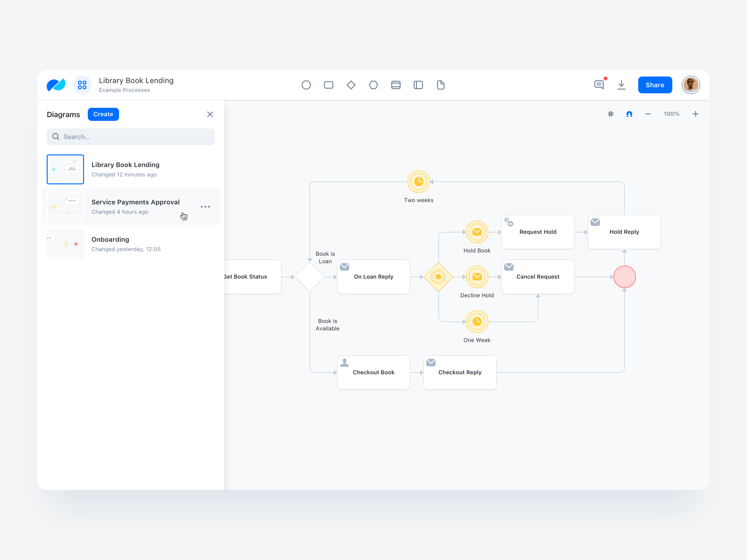This screenshot has height=560, width=747.
Task: Toggle grid visibility on the canvas
Action: coord(610,113)
